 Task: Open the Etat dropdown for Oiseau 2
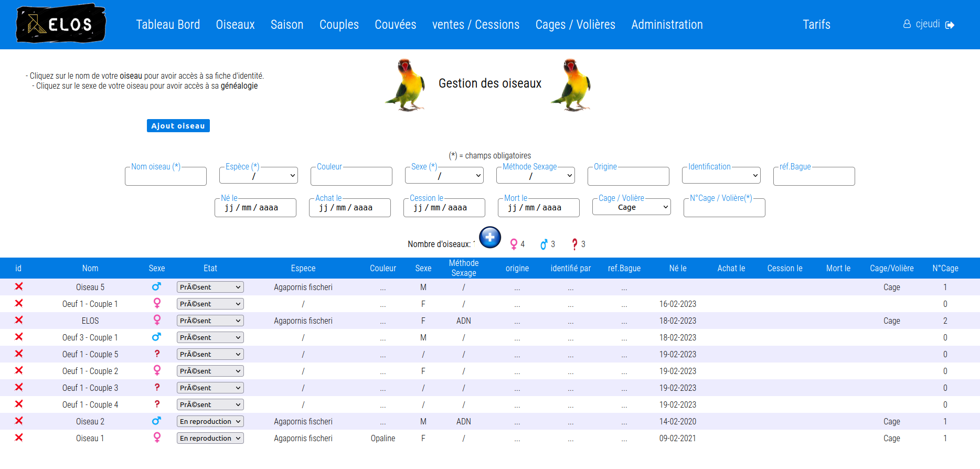click(x=210, y=421)
